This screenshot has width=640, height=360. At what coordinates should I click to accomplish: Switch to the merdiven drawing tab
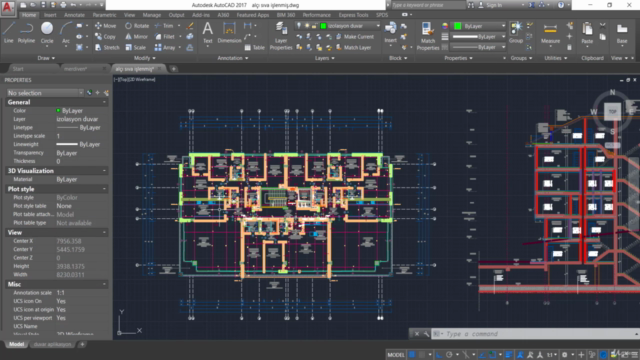[76, 69]
